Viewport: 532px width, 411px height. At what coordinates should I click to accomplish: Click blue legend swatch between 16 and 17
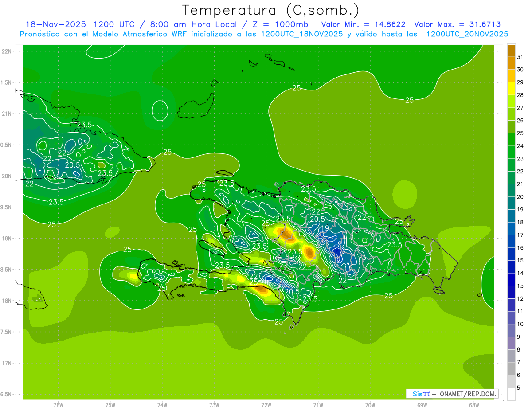pos(511,241)
